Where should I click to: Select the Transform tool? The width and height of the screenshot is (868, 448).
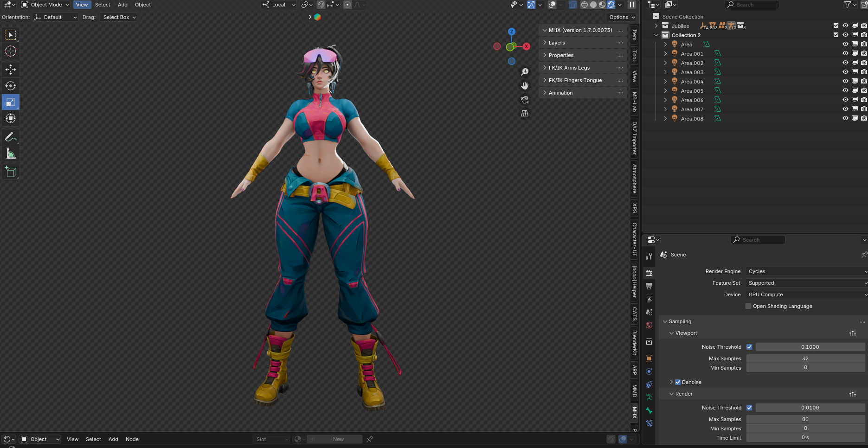(x=11, y=118)
